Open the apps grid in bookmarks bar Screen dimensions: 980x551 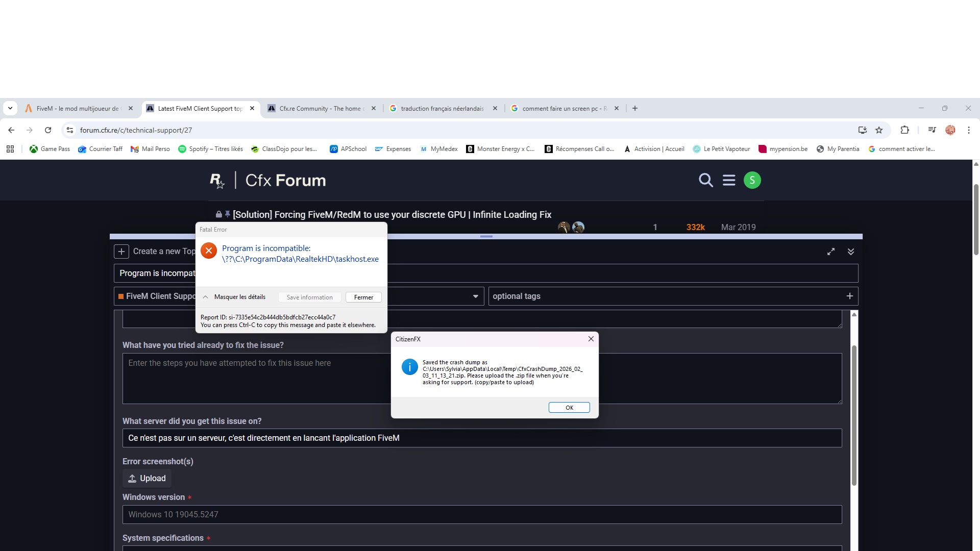pos(10,149)
